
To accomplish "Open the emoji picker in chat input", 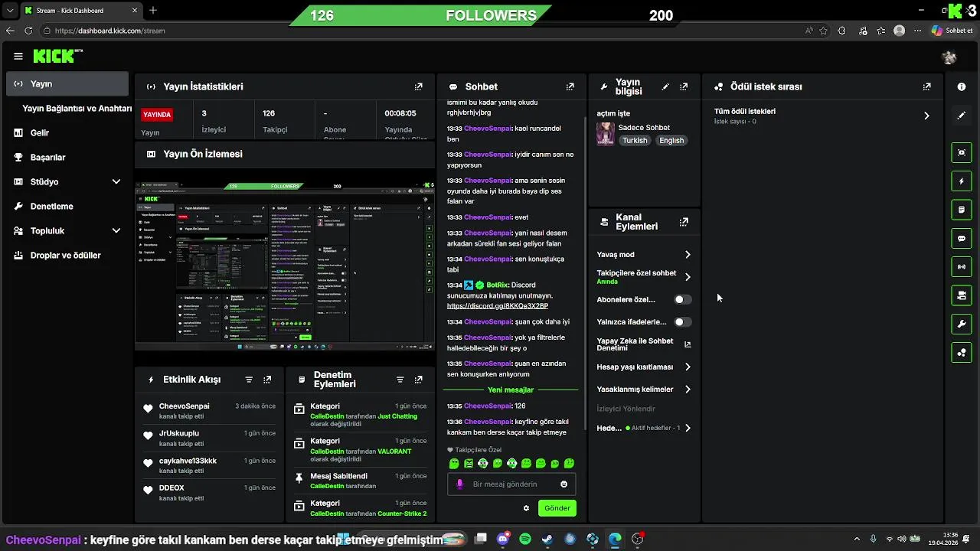I will pyautogui.click(x=564, y=484).
